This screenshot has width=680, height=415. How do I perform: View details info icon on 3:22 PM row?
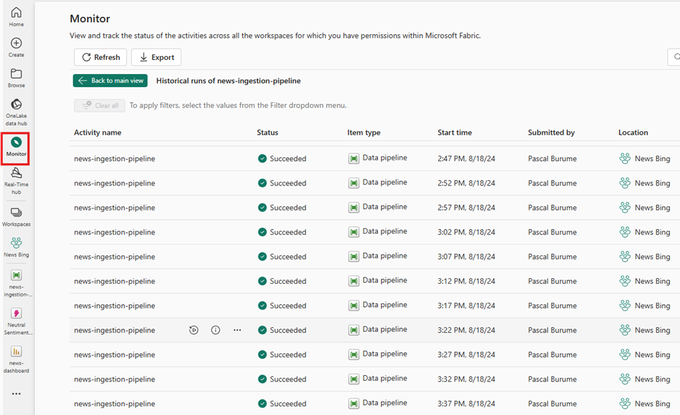click(216, 330)
